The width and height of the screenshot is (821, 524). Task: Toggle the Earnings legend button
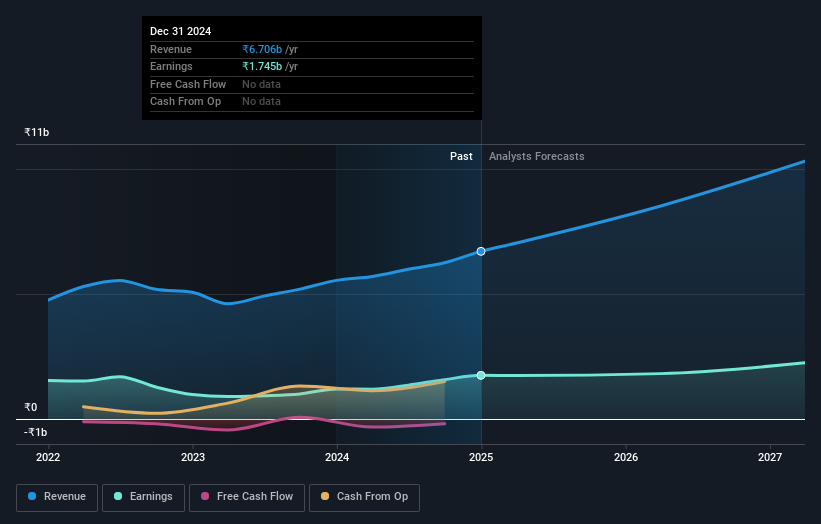[x=143, y=497]
